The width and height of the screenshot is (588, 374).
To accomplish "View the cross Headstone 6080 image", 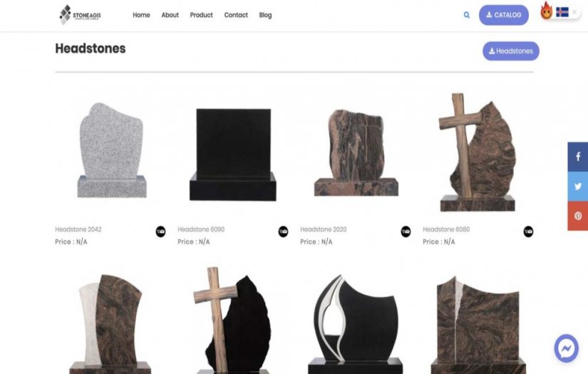I will click(x=478, y=152).
